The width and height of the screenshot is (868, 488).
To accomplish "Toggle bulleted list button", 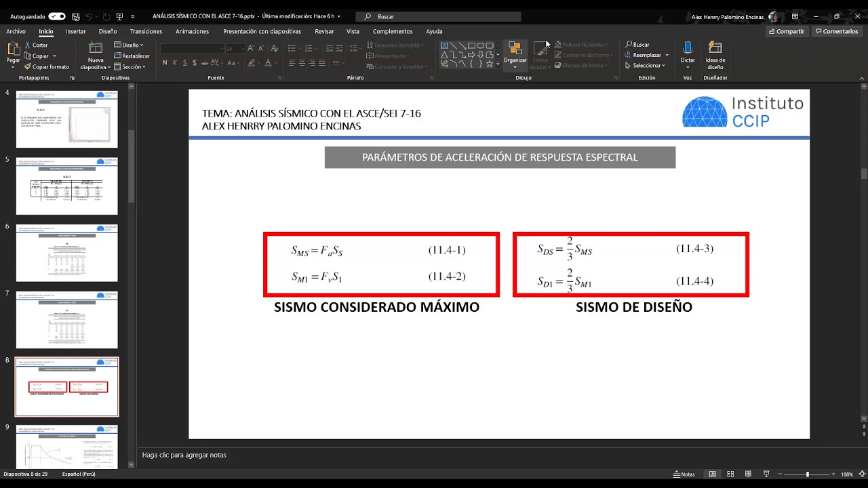I will 292,48.
